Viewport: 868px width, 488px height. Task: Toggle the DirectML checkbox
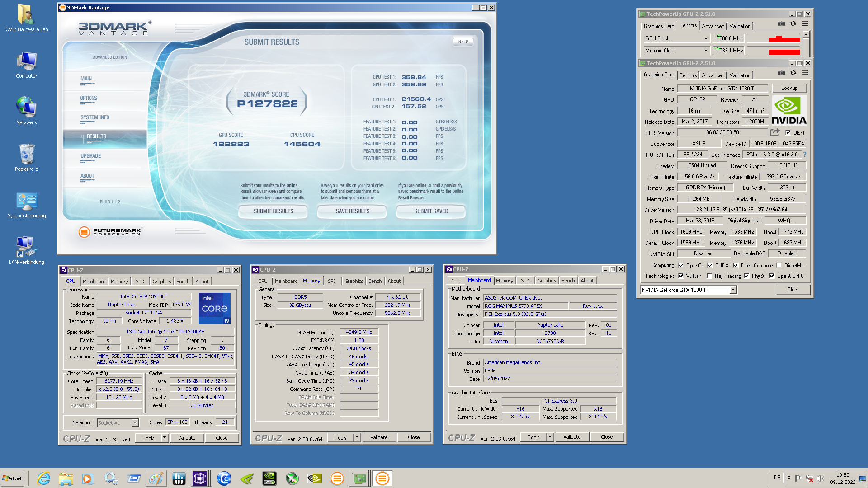pyautogui.click(x=779, y=266)
